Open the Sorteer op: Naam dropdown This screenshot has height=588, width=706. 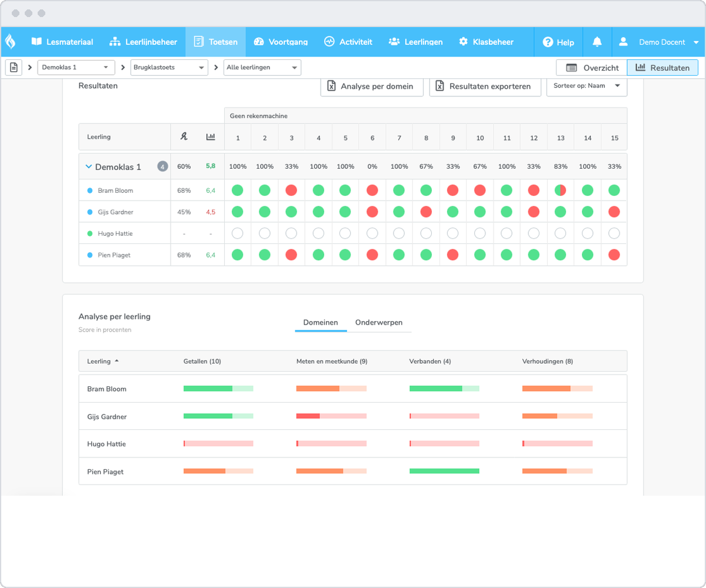tap(587, 86)
